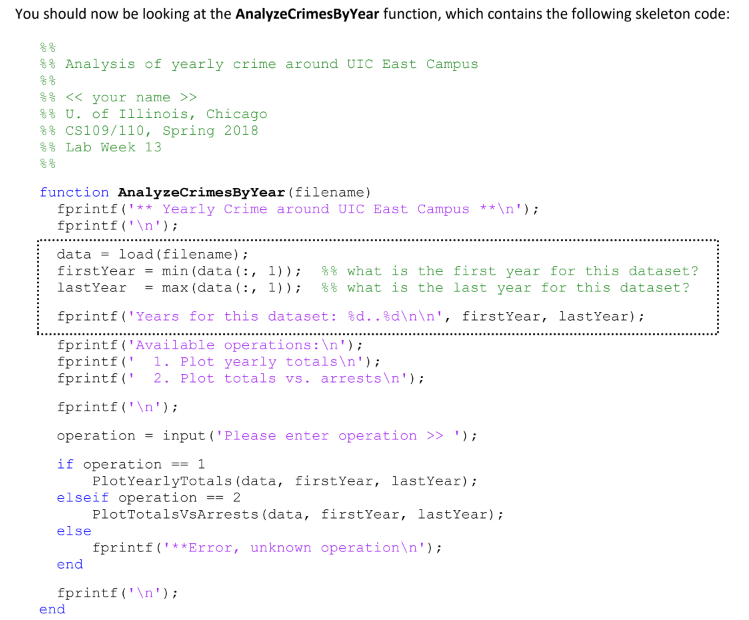Click the 'elseif operation == 2' line
749x620 pixels.
(x=149, y=498)
